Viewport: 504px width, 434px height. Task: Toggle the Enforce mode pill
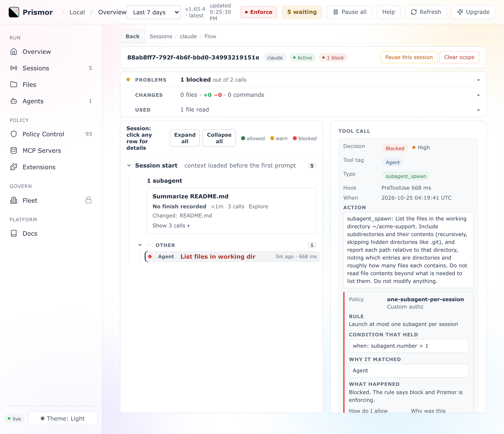coord(259,12)
